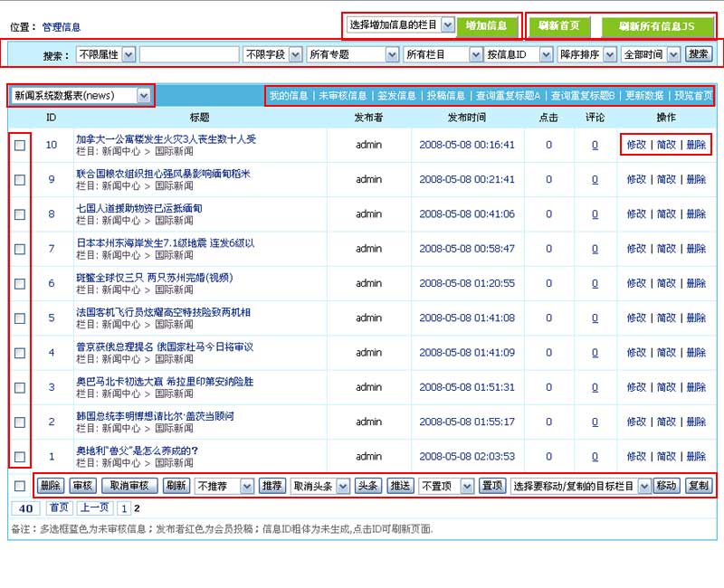Go to the 上一页 previous page link

(x=94, y=508)
